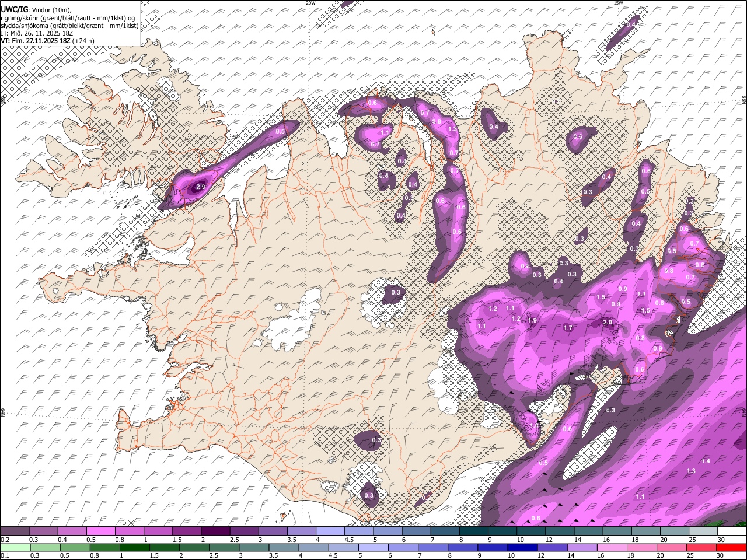Select the lightest green 0.1–0.3 rain scale swatch
The image size is (747, 560).
(x=16, y=548)
